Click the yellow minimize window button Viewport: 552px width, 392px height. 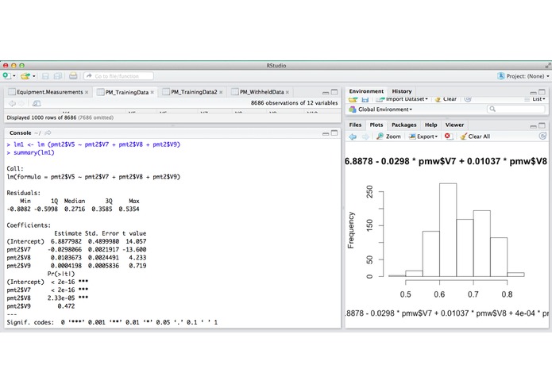click(14, 65)
